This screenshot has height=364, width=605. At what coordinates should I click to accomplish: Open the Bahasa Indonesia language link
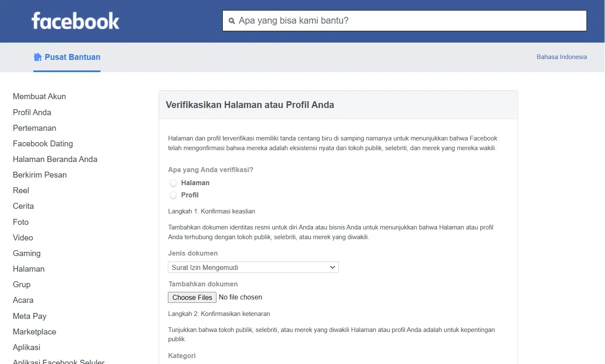(561, 57)
